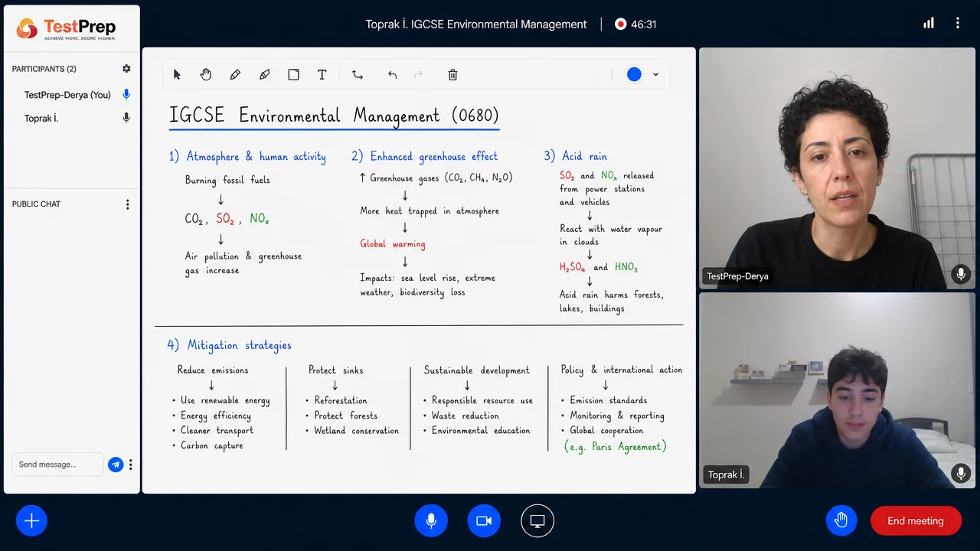Click the TestPrep logo
Screen dimensions: 980x551
tap(66, 29)
